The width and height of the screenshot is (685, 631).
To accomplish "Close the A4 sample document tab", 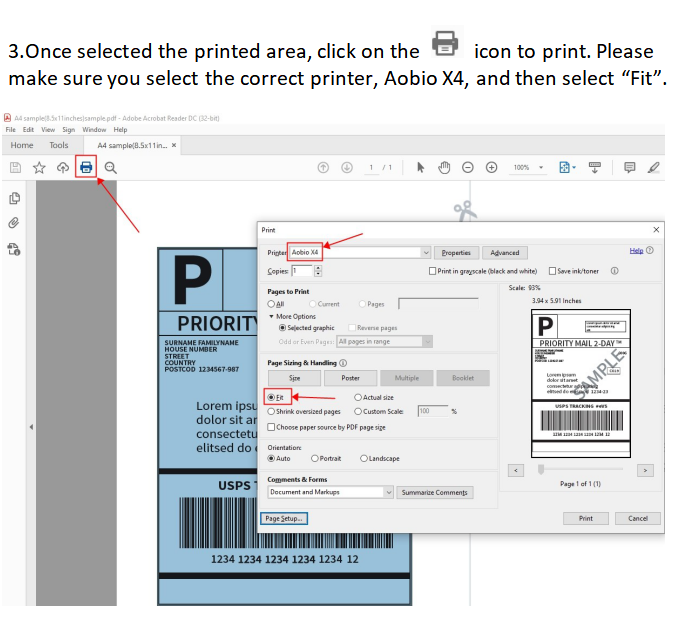I will point(174,145).
